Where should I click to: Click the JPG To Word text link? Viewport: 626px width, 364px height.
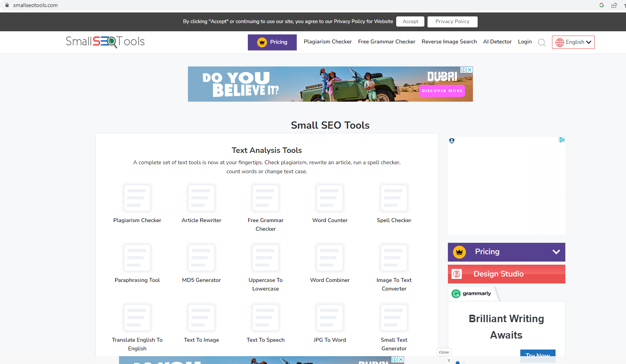click(x=330, y=340)
